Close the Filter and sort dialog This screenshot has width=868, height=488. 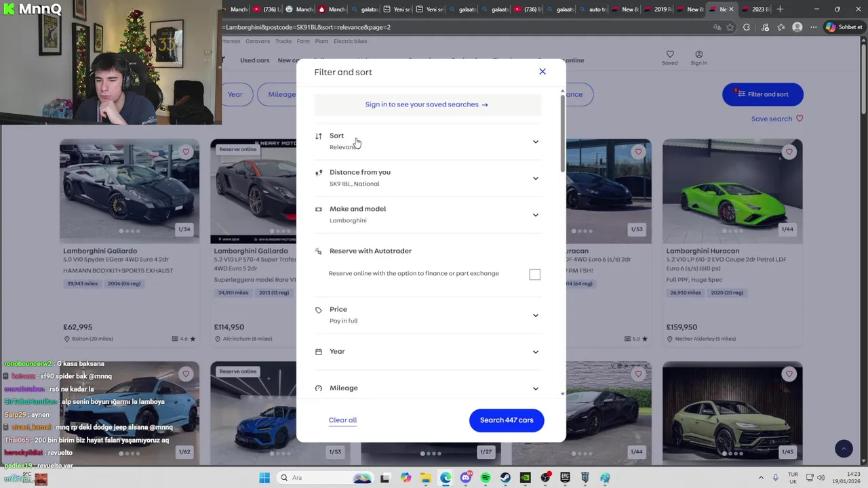[x=542, y=71]
